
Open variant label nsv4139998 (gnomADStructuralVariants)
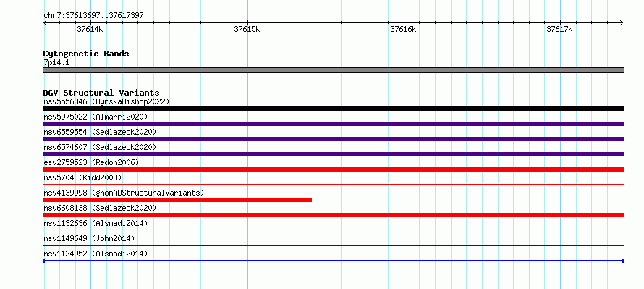tap(124, 193)
